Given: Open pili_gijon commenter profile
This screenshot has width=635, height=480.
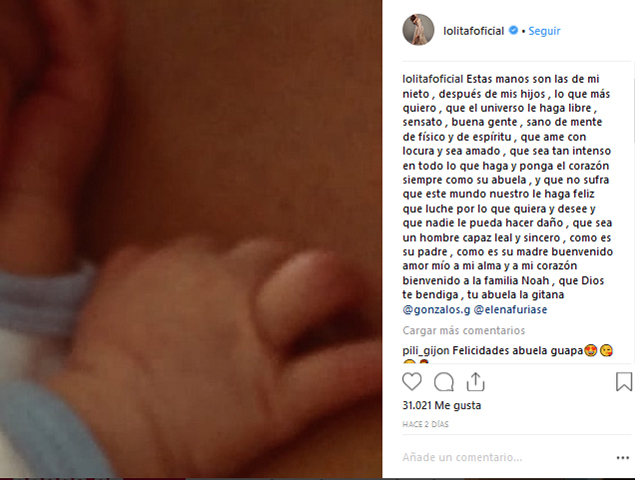Looking at the screenshot, I should [426, 351].
